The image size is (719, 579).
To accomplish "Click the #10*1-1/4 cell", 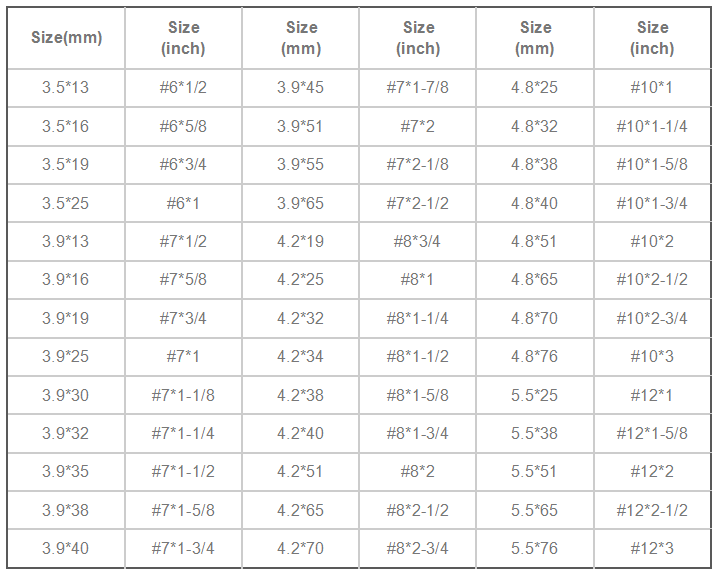I will [652, 127].
